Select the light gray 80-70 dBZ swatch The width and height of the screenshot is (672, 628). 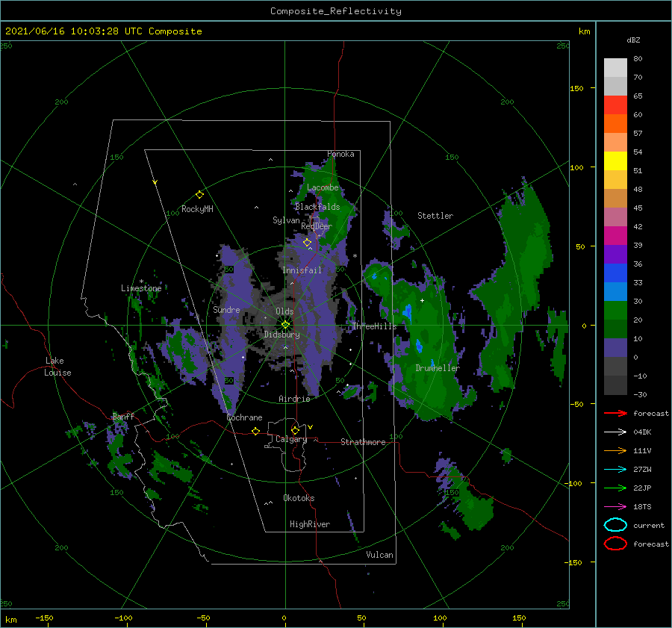coord(615,68)
